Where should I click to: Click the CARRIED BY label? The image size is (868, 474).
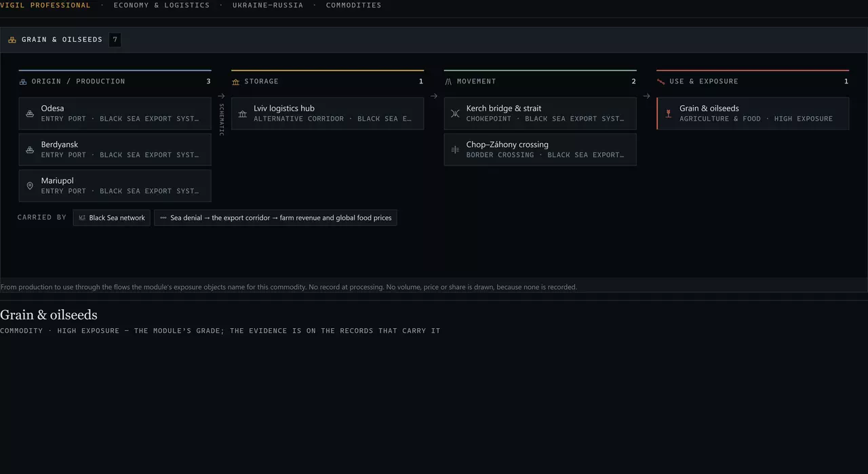pos(42,218)
